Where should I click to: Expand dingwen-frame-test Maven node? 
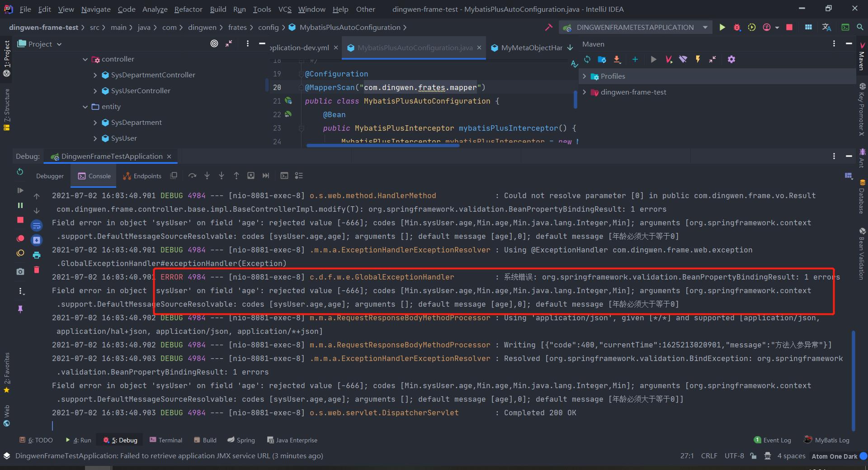pyautogui.click(x=584, y=92)
